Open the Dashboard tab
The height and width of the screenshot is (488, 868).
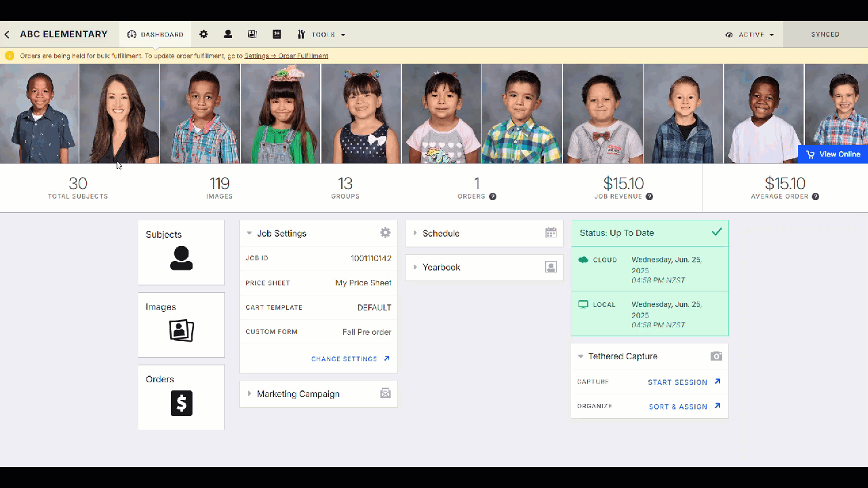point(155,35)
